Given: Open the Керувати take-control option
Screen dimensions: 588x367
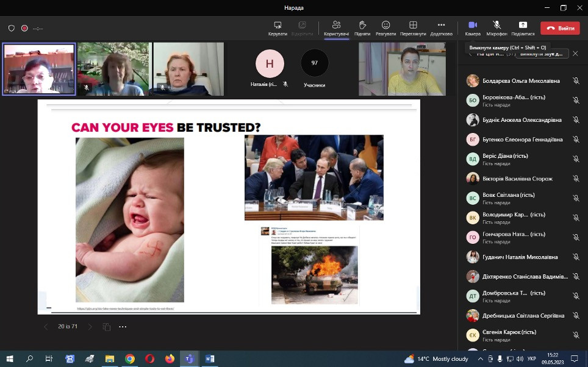Looking at the screenshot, I should tap(278, 28).
